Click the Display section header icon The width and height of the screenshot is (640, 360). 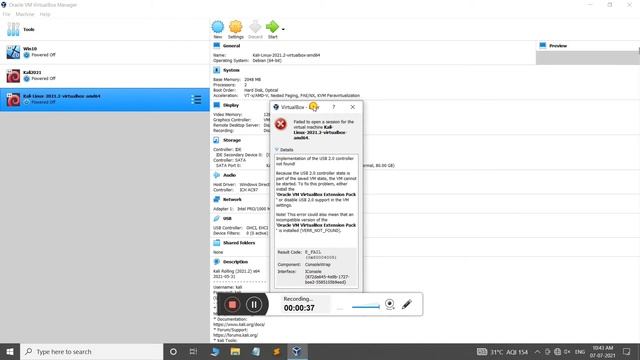(216, 105)
